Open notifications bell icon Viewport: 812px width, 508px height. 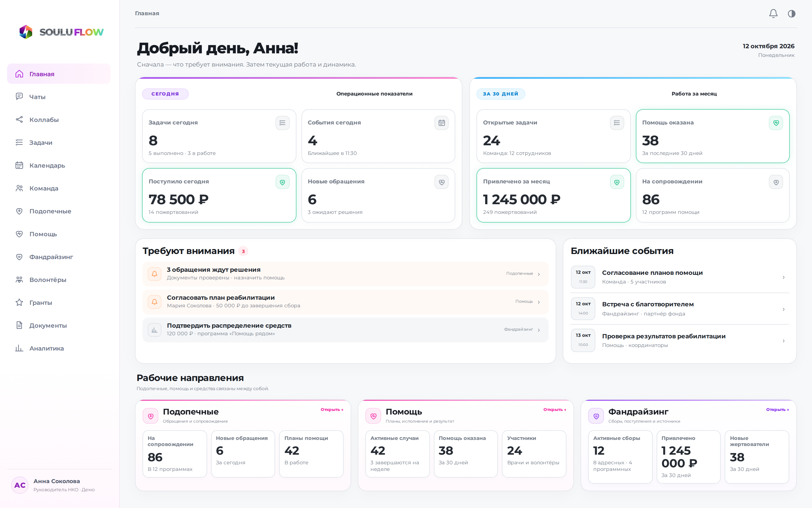point(773,13)
